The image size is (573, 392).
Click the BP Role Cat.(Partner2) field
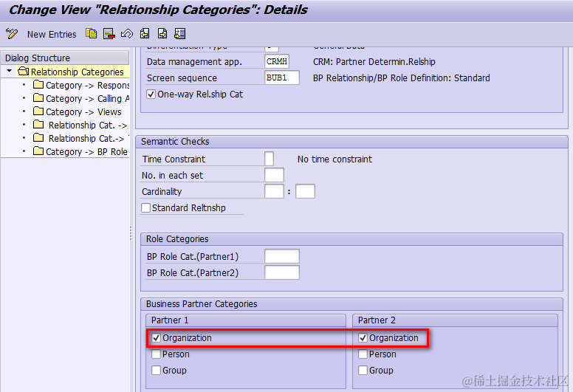pos(282,272)
